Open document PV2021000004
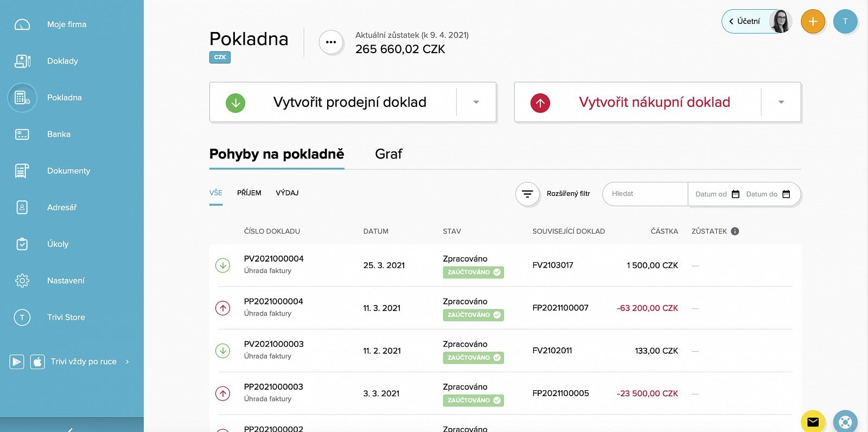Image resolution: width=868 pixels, height=432 pixels. (x=274, y=259)
